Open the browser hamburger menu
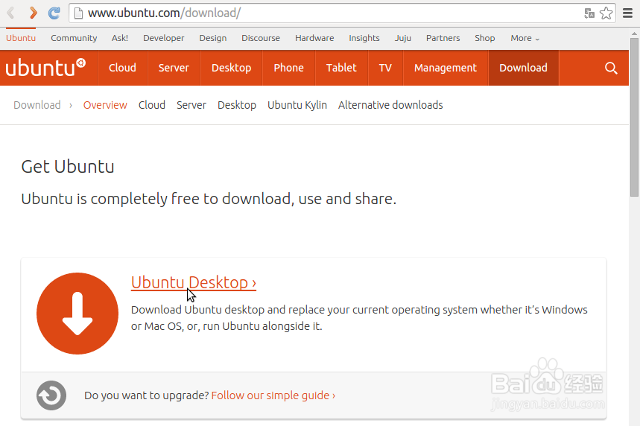Viewport: 640px width, 426px height. point(628,13)
